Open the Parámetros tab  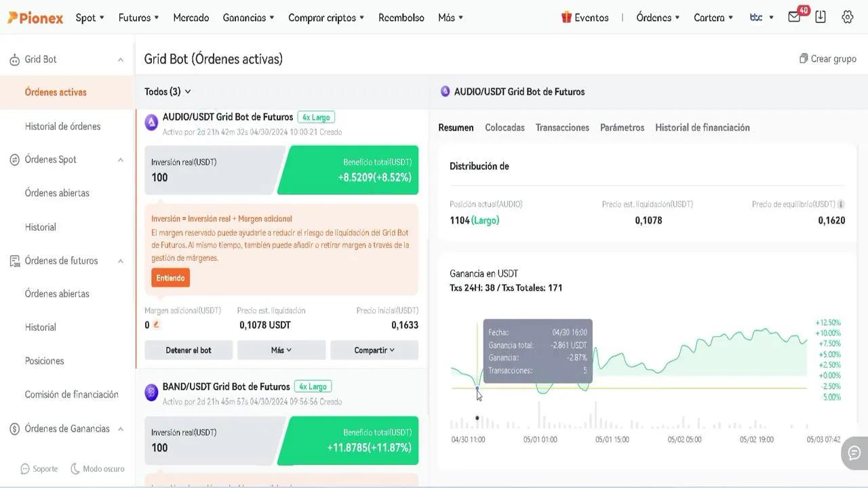coord(622,127)
